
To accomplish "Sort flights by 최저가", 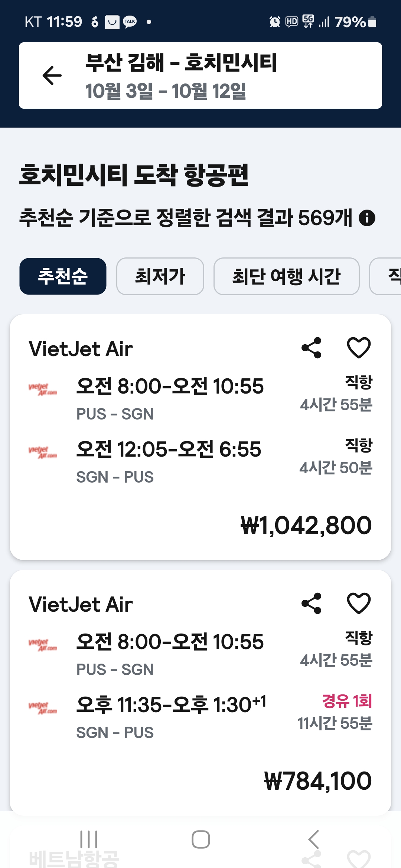I will [x=160, y=276].
